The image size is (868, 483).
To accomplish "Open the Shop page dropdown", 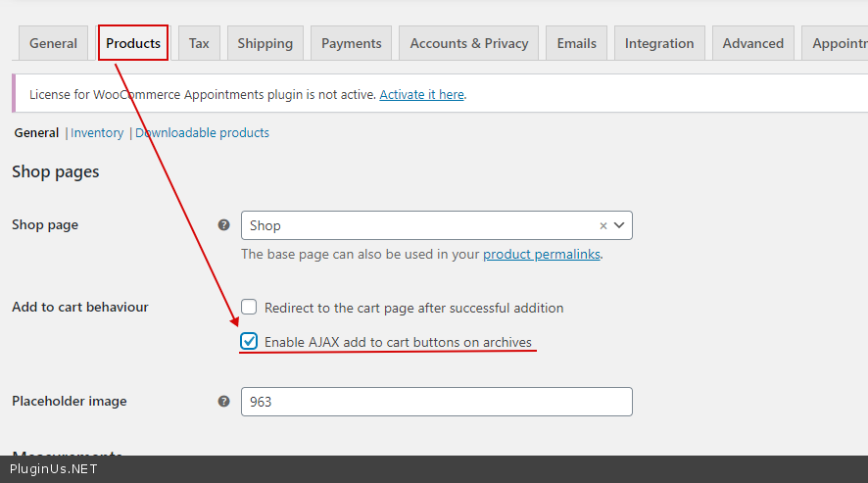I will 421,225.
